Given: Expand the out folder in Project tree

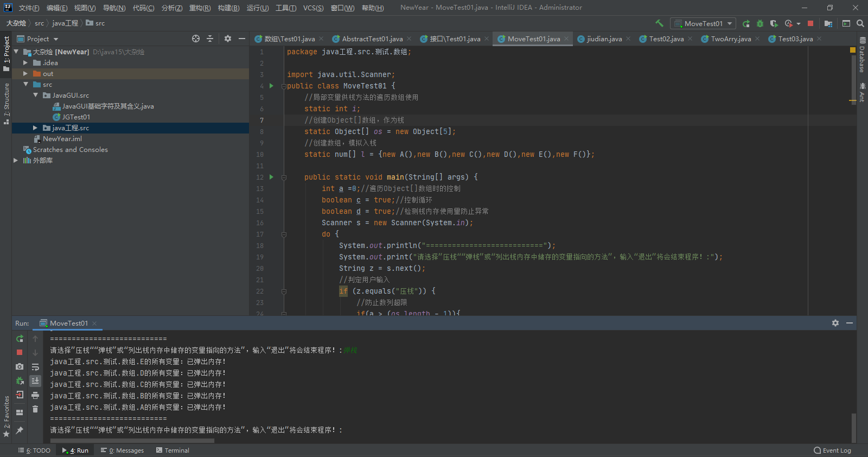Looking at the screenshot, I should coord(25,74).
